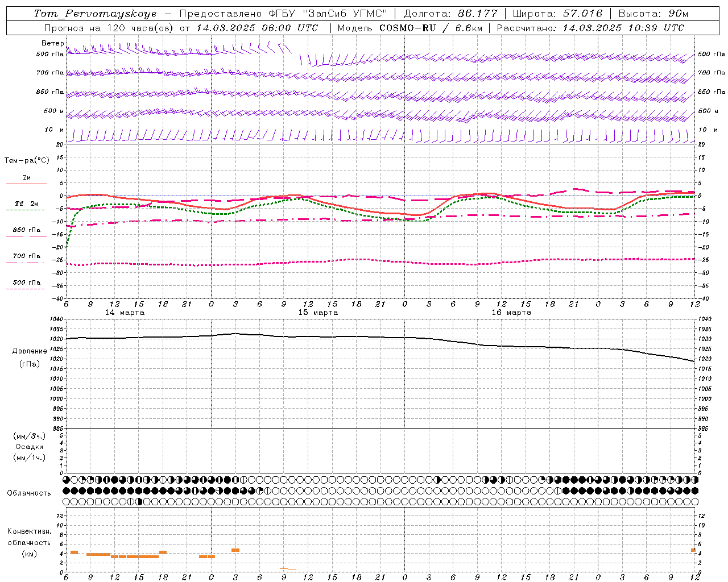
Task: Click the station name "Tom_Pervomayskoye" in the header
Action: (x=95, y=14)
